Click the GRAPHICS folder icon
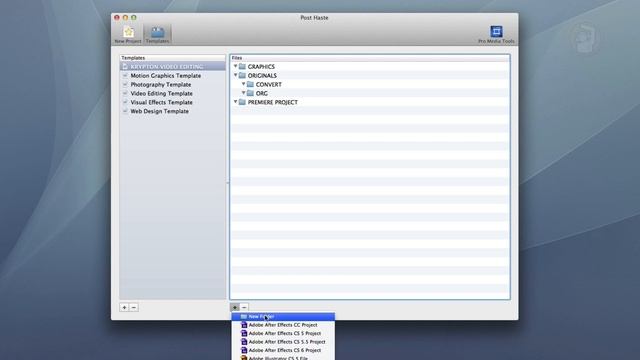This screenshot has width=640, height=360. pos(242,67)
